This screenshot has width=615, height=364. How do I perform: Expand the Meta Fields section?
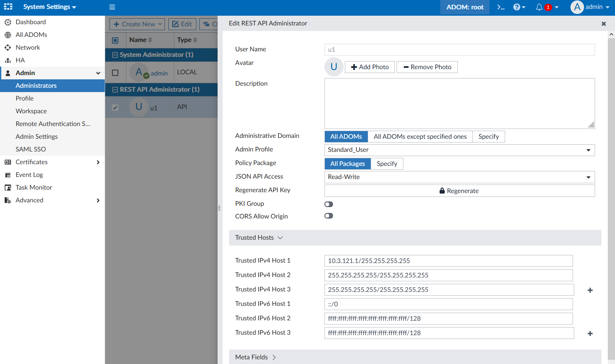point(256,357)
